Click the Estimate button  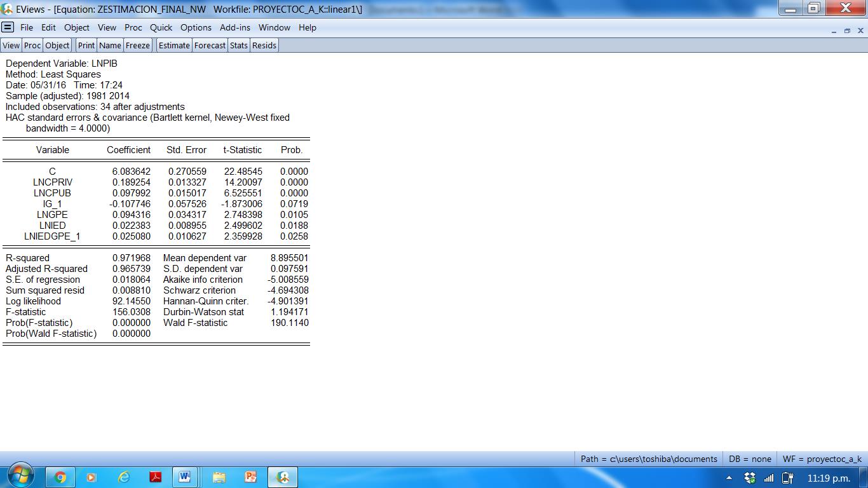pos(174,45)
